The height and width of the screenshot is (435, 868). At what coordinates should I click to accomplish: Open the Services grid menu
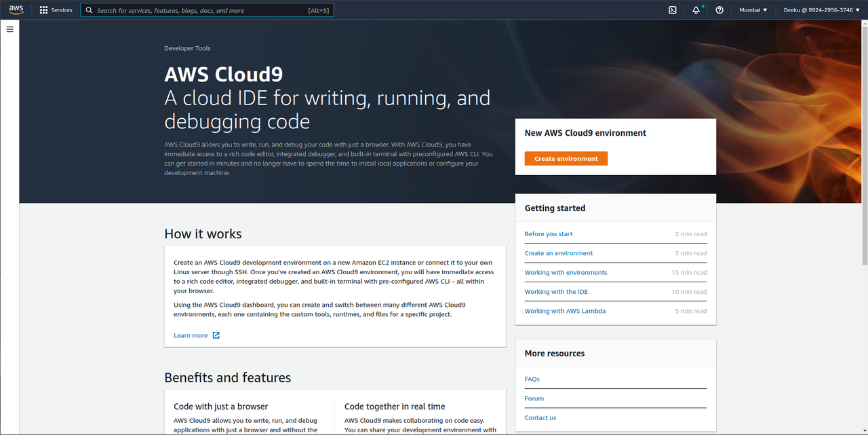(x=43, y=10)
